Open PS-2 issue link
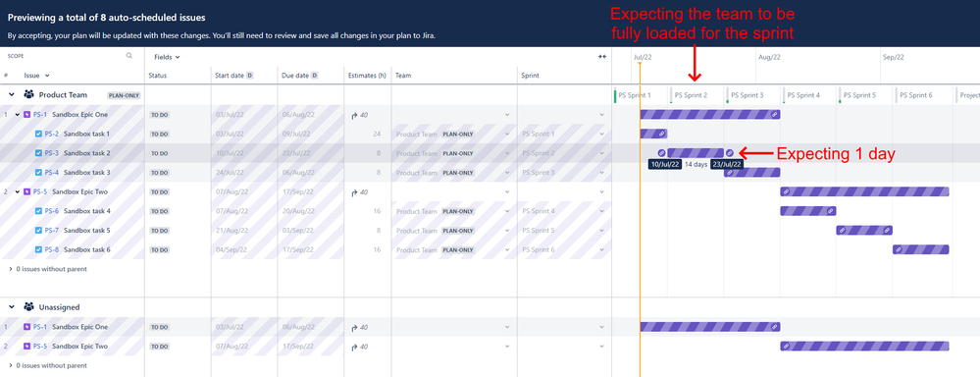 51,134
